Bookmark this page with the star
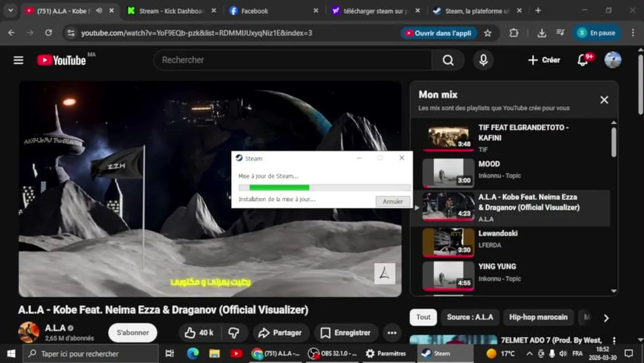 (x=487, y=33)
